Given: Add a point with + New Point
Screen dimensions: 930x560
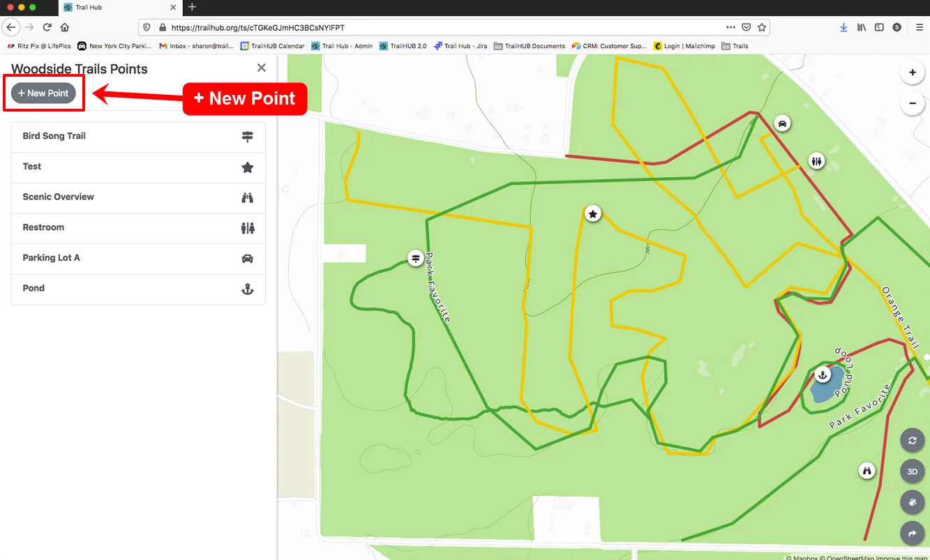Looking at the screenshot, I should click(43, 93).
